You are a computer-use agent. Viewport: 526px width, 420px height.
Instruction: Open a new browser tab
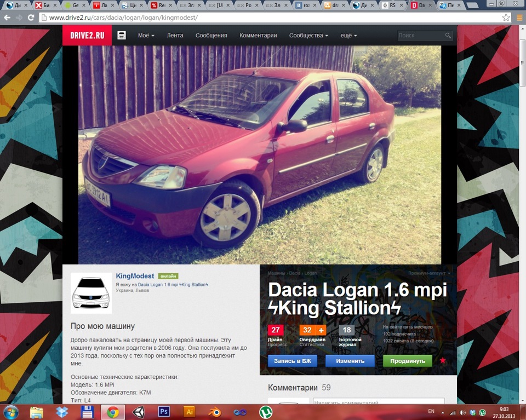pyautogui.click(x=472, y=5)
